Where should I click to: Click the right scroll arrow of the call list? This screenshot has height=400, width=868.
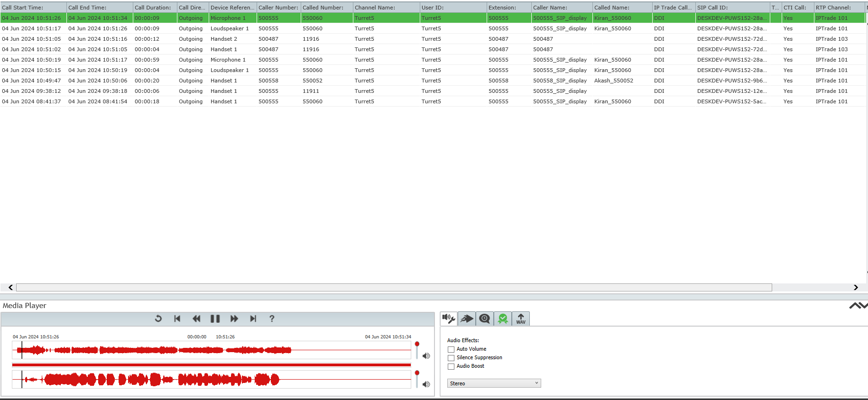click(856, 287)
